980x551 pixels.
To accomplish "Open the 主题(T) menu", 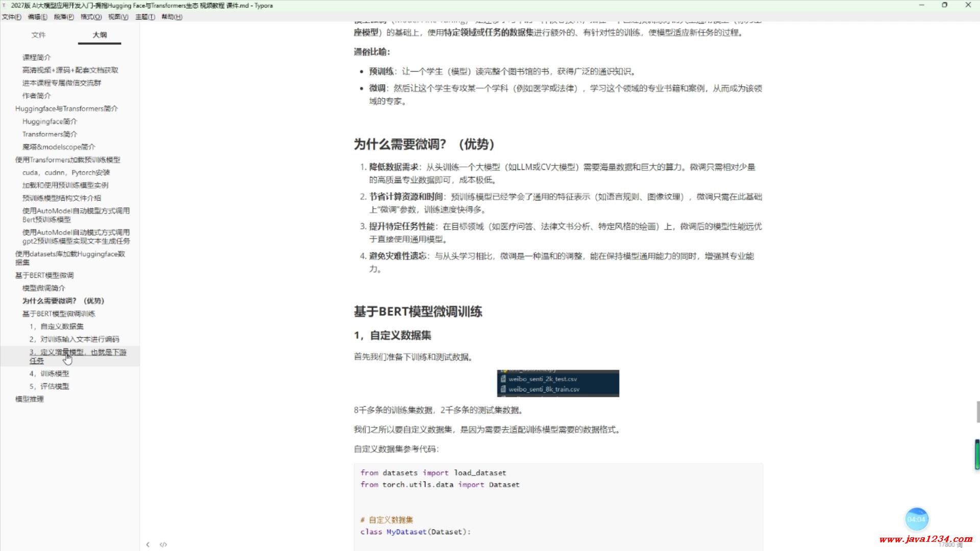I will (145, 17).
